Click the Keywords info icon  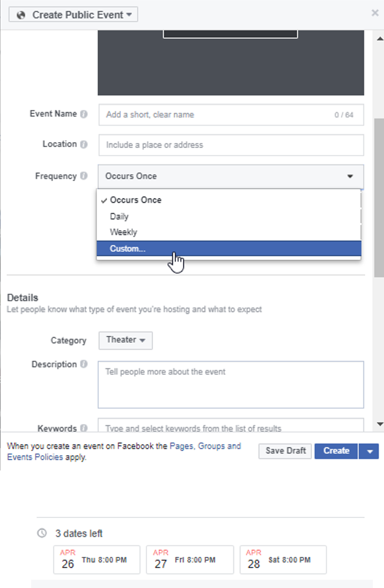click(84, 428)
